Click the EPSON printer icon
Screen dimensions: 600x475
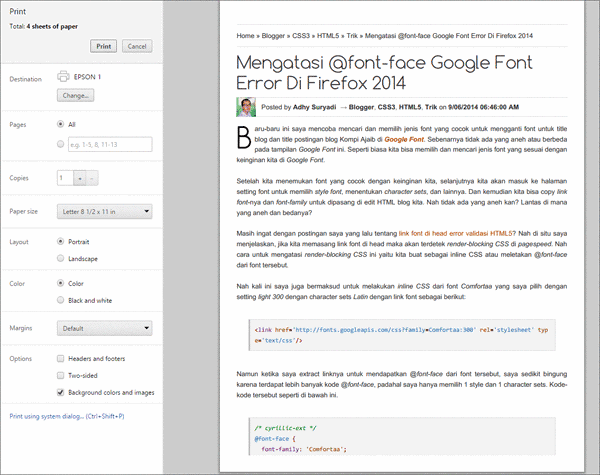click(x=63, y=76)
